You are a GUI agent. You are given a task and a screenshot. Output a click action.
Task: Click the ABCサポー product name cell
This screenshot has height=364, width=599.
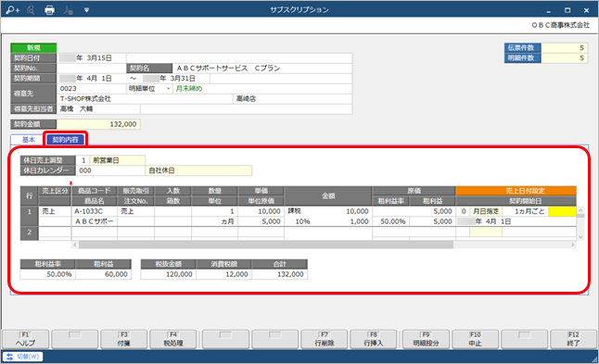tap(95, 221)
